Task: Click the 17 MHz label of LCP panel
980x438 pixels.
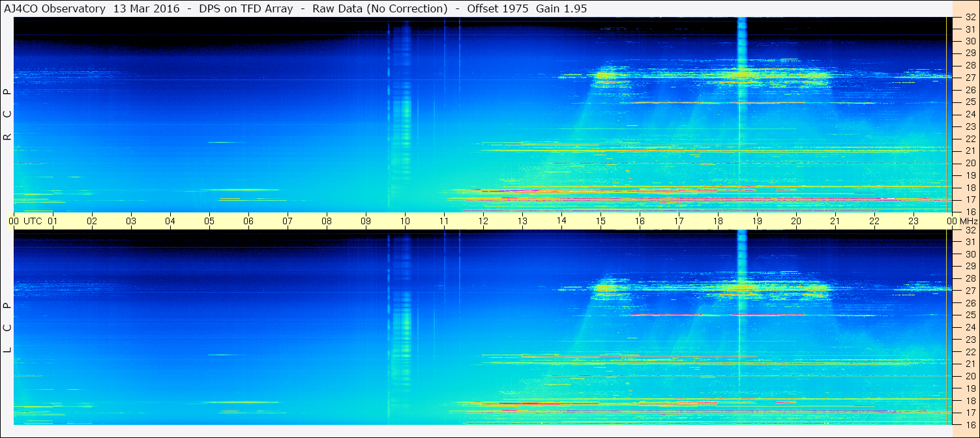Action: point(970,413)
